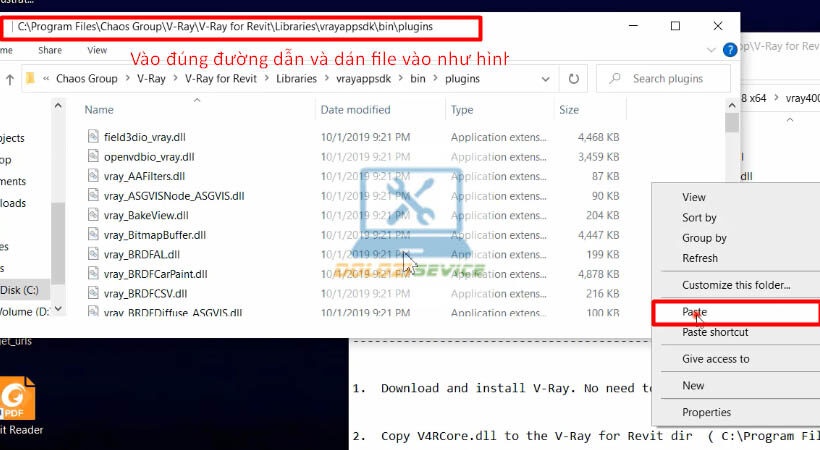Viewport: 820px width, 450px height.
Task: Click the vray_BRDFAL.dll file icon
Action: click(x=93, y=254)
